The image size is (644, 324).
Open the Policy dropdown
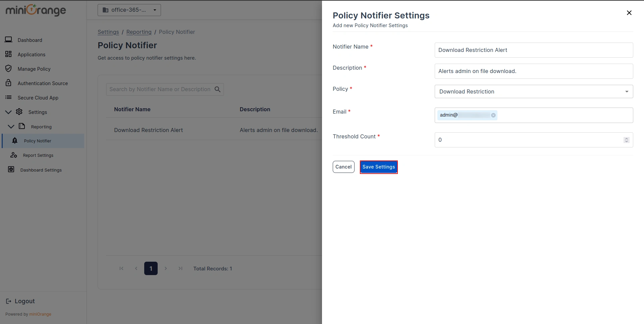coord(534,91)
